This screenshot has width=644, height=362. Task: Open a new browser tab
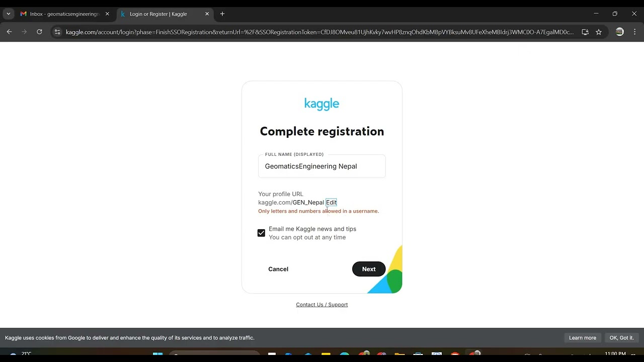click(222, 14)
